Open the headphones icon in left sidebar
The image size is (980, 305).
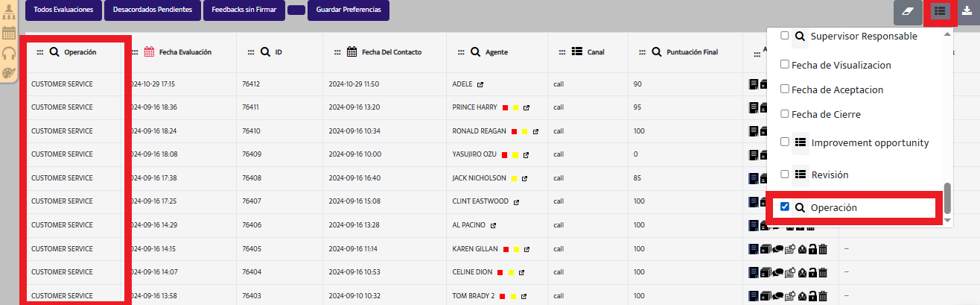click(x=9, y=53)
